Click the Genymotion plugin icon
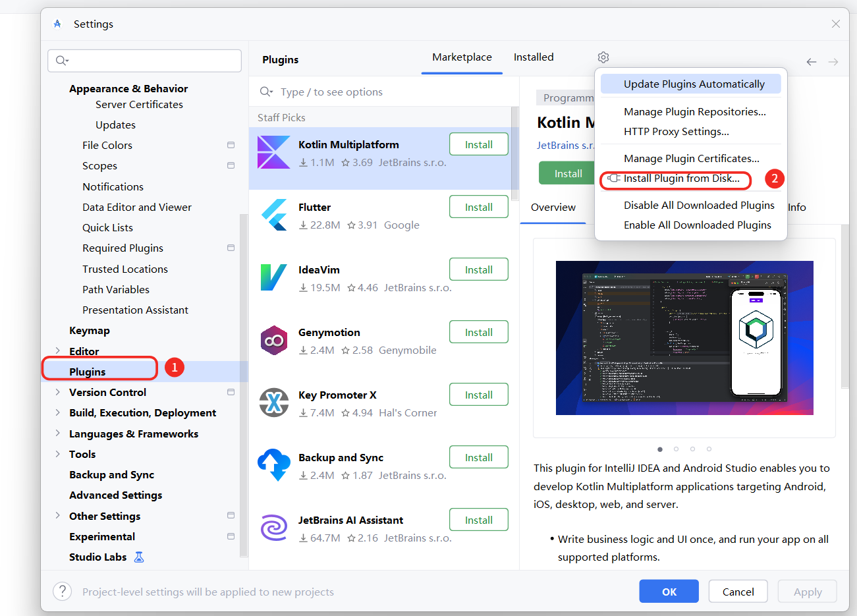857x616 pixels. [x=274, y=338]
